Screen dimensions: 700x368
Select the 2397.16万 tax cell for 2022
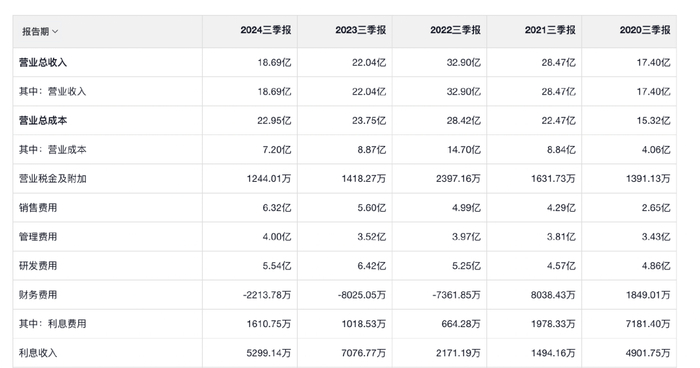pos(458,179)
